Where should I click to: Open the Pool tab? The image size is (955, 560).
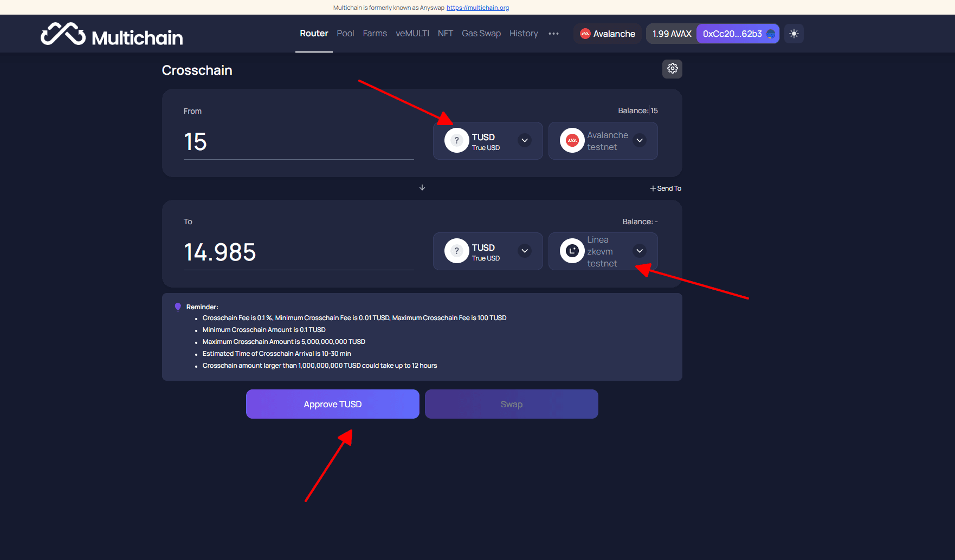(x=345, y=34)
